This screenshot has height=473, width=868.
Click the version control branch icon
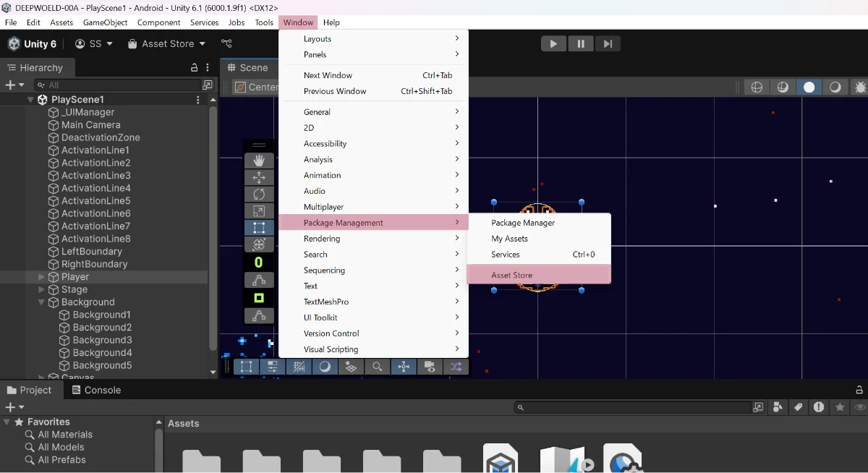226,44
